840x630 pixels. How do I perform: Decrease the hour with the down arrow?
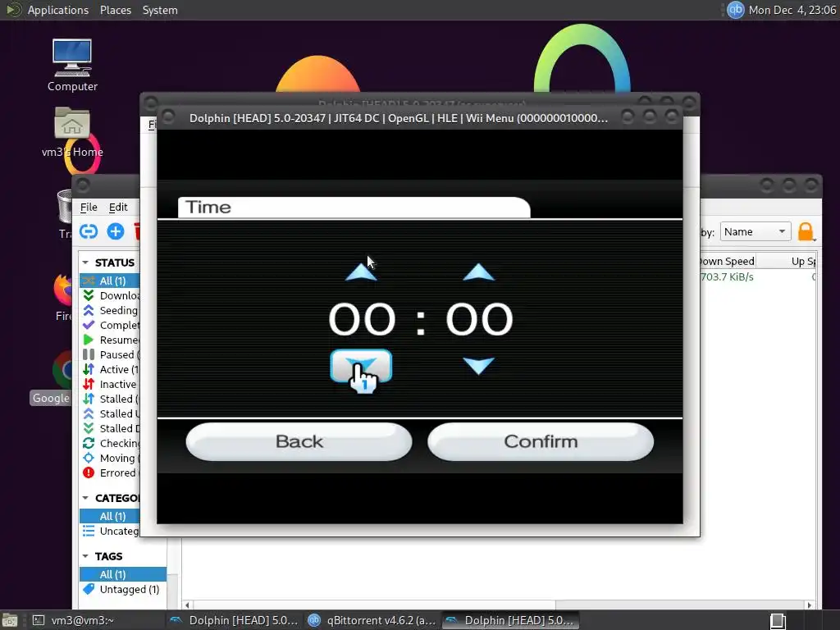tap(361, 366)
